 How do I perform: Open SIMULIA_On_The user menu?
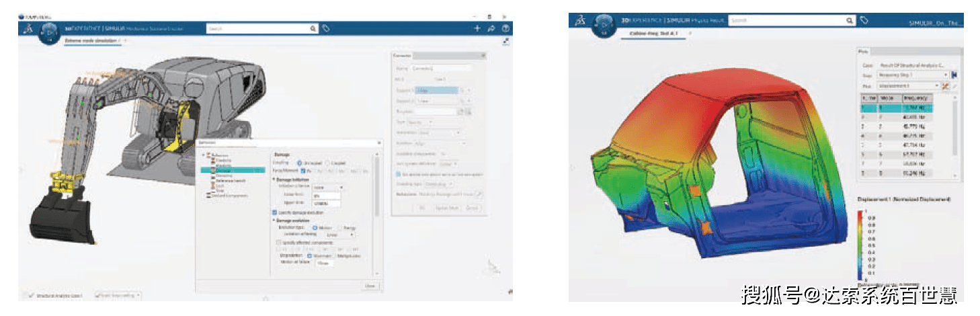[936, 22]
